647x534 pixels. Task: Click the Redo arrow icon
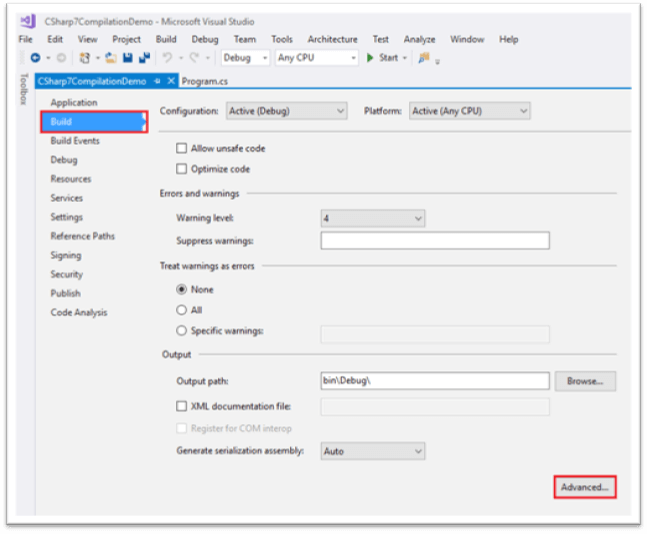[194, 58]
